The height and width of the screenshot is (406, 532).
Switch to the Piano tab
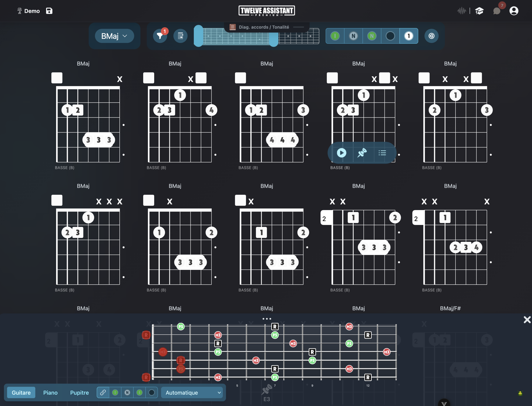pyautogui.click(x=50, y=392)
